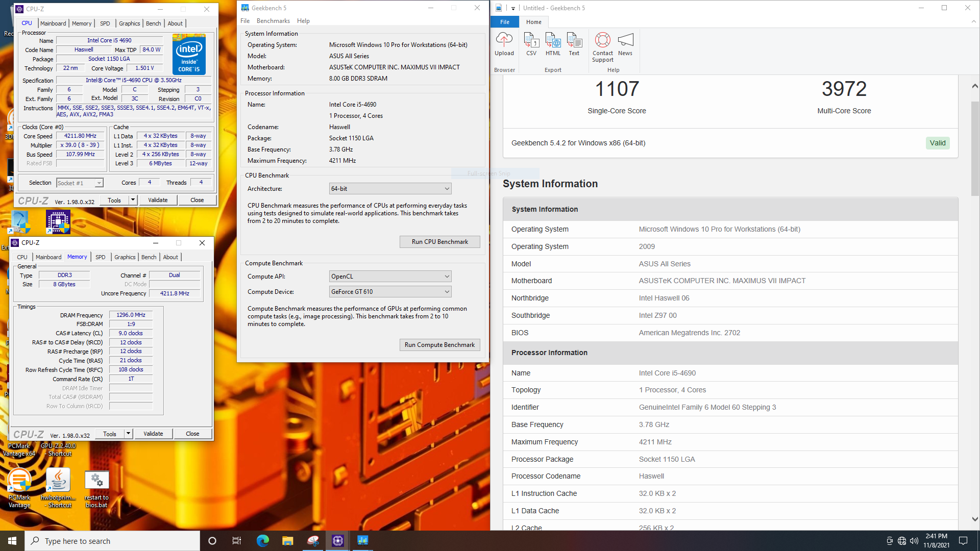Click Run Compute Benchmark
This screenshot has width=980, height=551.
pos(439,345)
